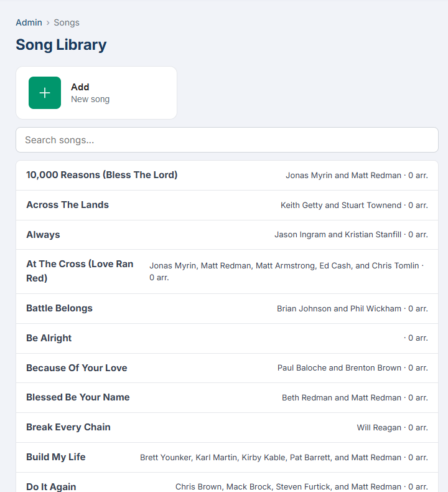The height and width of the screenshot is (492, 448).
Task: Open the Battle Belongs song
Action: pyautogui.click(x=227, y=308)
